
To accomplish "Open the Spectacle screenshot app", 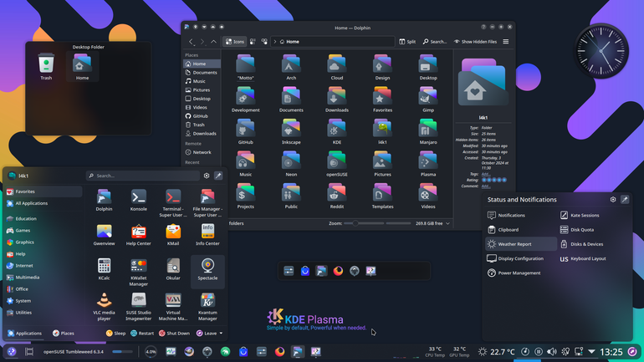I will pos(207,270).
